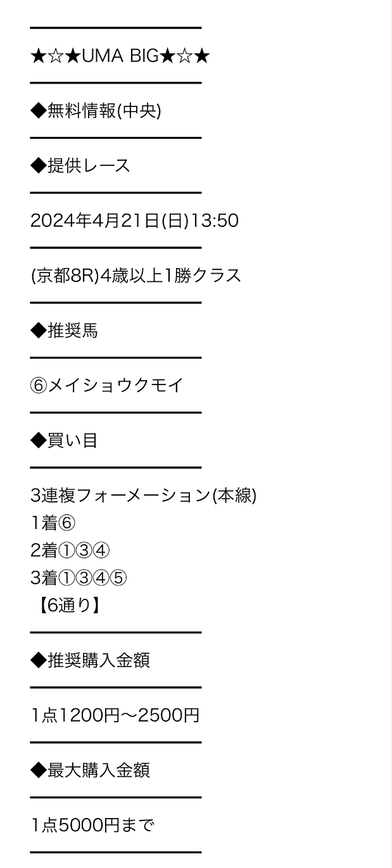Click the 3連複フォーメーション(本線) line
Image resolution: width=392 pixels, height=868 pixels.
[143, 495]
